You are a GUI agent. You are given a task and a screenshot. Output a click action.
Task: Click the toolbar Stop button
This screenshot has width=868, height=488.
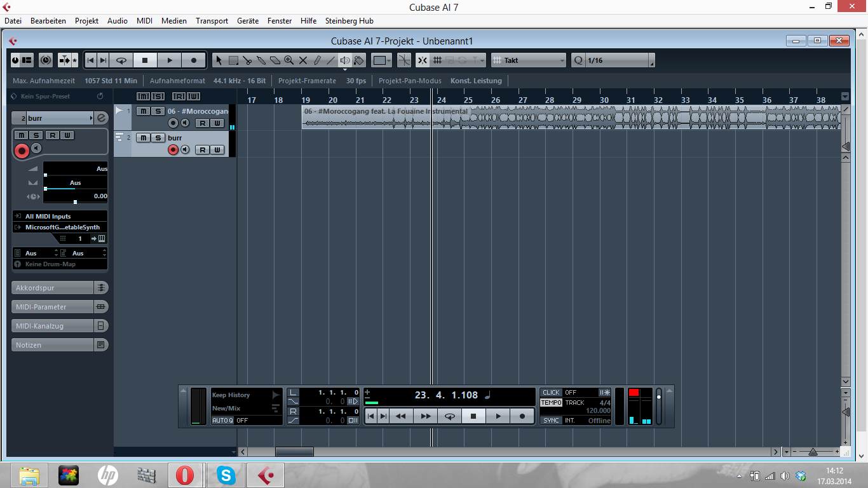click(x=145, y=60)
